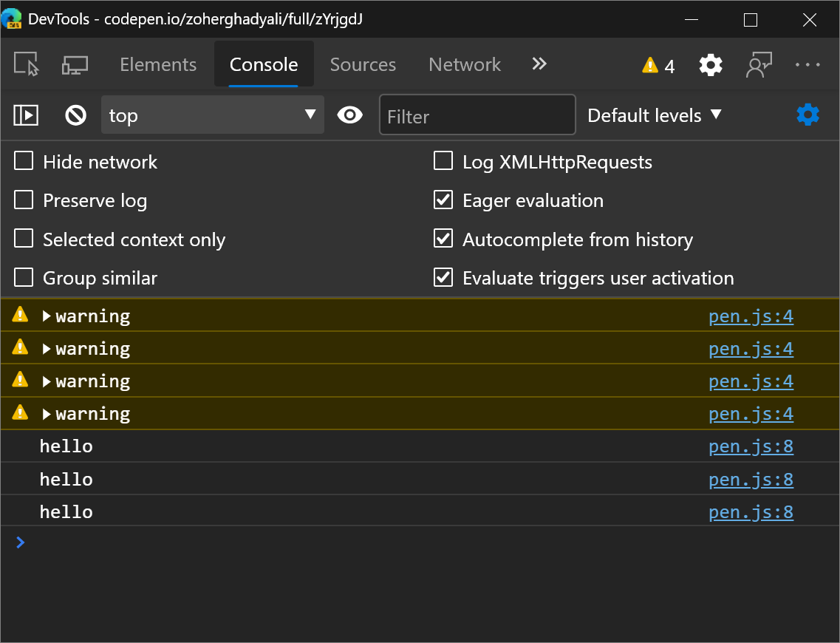Screen dimensions: 840x643
Task: Create a live expression with eye icon
Action: coord(350,115)
